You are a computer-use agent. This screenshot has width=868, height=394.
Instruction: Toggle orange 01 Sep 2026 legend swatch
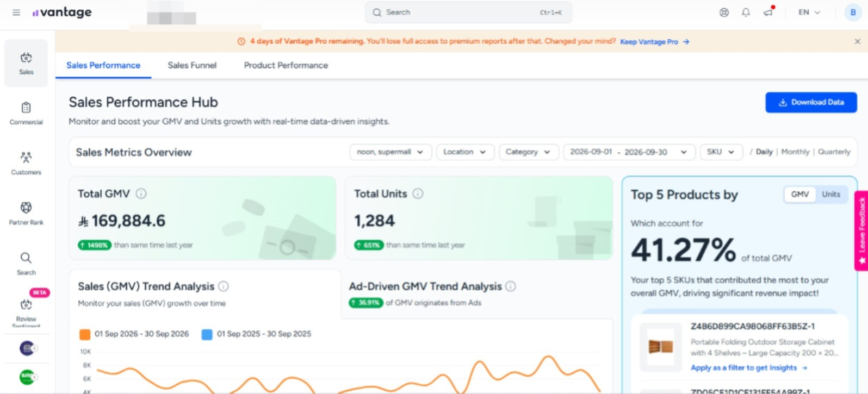pyautogui.click(x=85, y=334)
